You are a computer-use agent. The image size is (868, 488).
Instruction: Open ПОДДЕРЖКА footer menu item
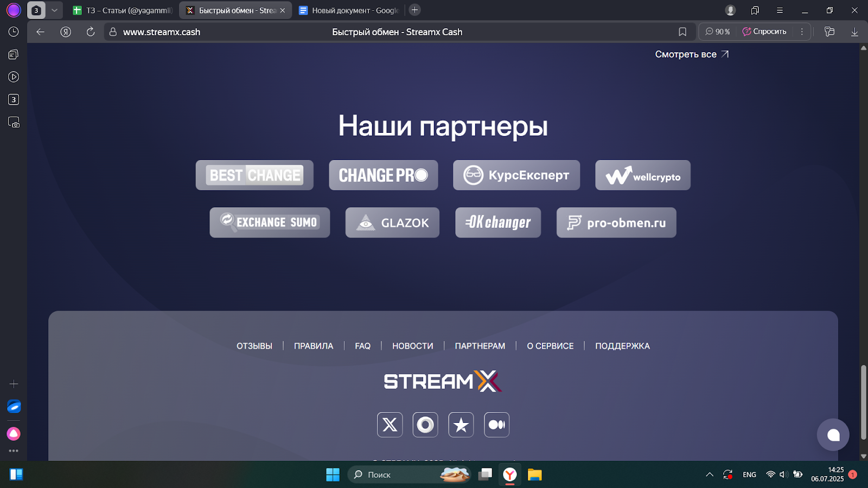coord(622,346)
